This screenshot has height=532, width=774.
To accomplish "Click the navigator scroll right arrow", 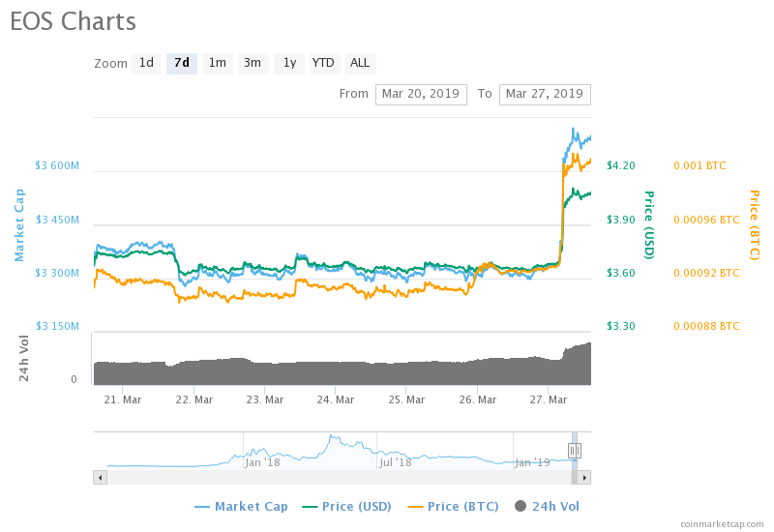I will tap(584, 477).
